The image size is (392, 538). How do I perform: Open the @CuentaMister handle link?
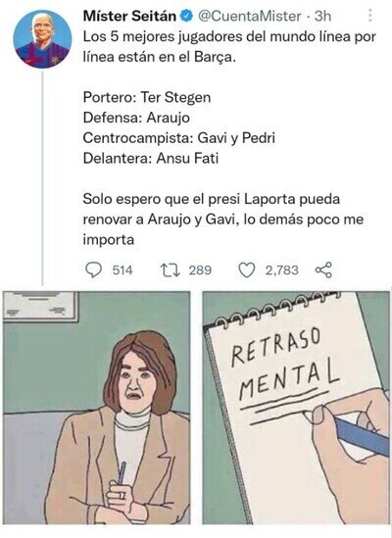click(x=250, y=16)
